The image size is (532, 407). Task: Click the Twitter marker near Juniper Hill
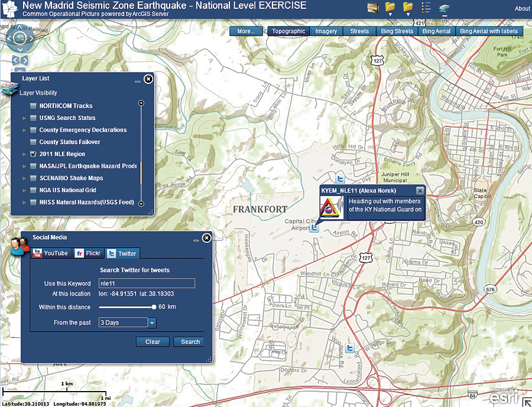340,179
